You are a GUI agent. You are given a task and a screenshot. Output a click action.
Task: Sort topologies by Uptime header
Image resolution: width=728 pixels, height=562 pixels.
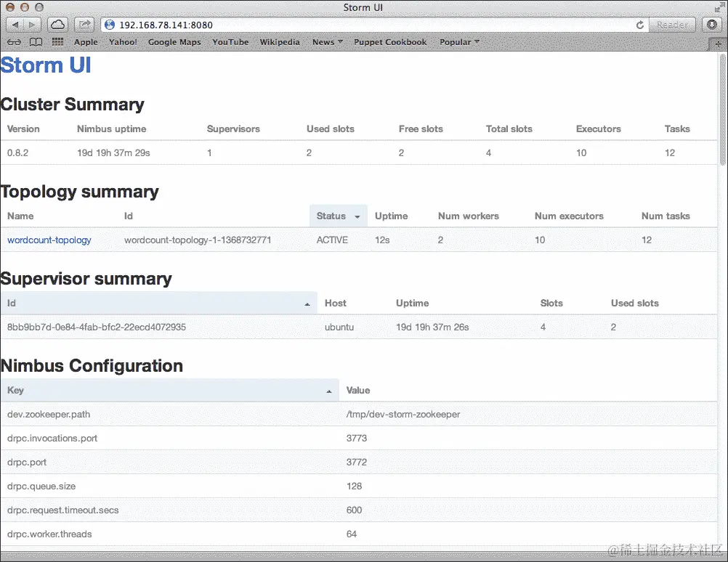pyautogui.click(x=392, y=216)
